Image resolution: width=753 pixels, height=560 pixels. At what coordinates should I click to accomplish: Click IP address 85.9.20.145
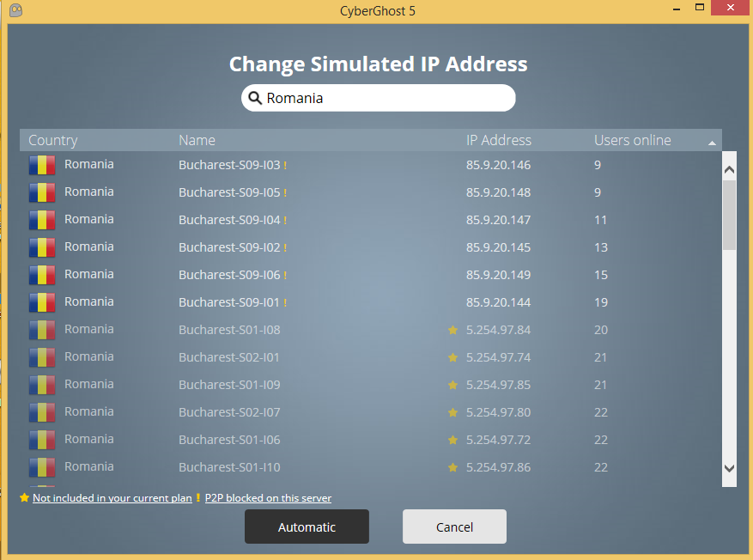tap(498, 247)
